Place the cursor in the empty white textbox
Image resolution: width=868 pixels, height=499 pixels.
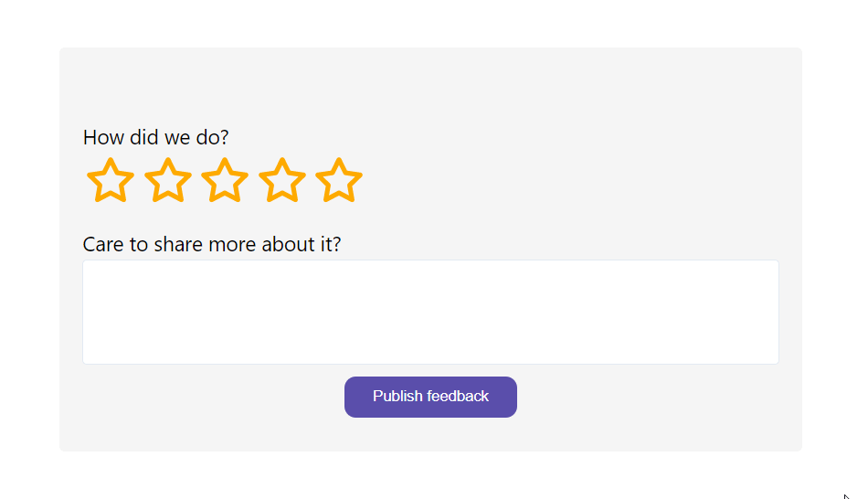coord(430,312)
